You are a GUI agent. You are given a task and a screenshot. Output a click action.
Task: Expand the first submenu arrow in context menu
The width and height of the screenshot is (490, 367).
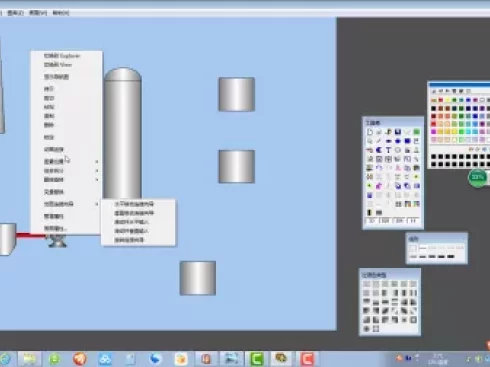(x=97, y=162)
